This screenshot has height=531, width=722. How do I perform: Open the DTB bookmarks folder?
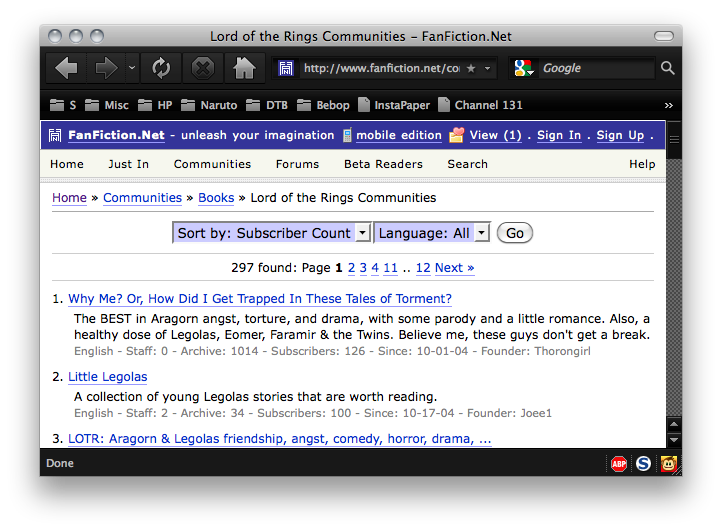267,105
